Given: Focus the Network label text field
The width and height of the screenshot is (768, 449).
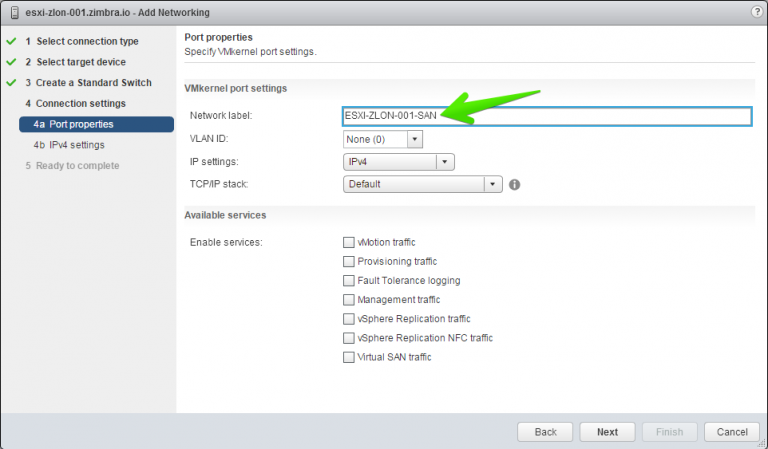Looking at the screenshot, I should pos(547,116).
